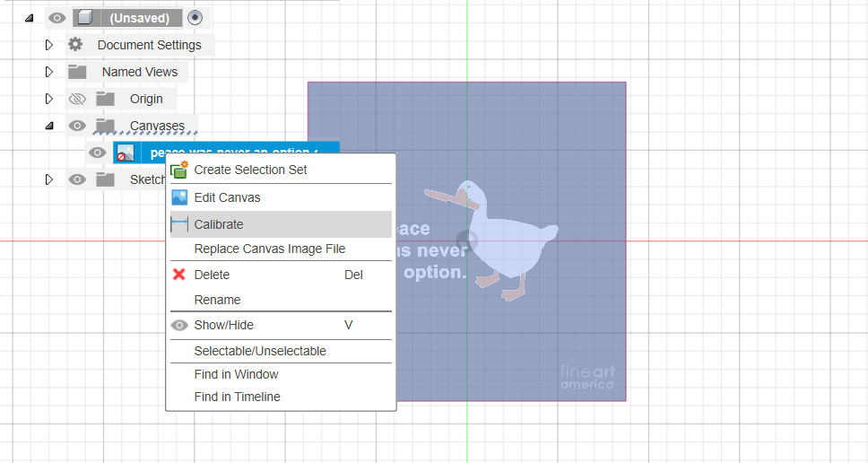
Task: Expand the Named Views node
Action: tap(49, 72)
